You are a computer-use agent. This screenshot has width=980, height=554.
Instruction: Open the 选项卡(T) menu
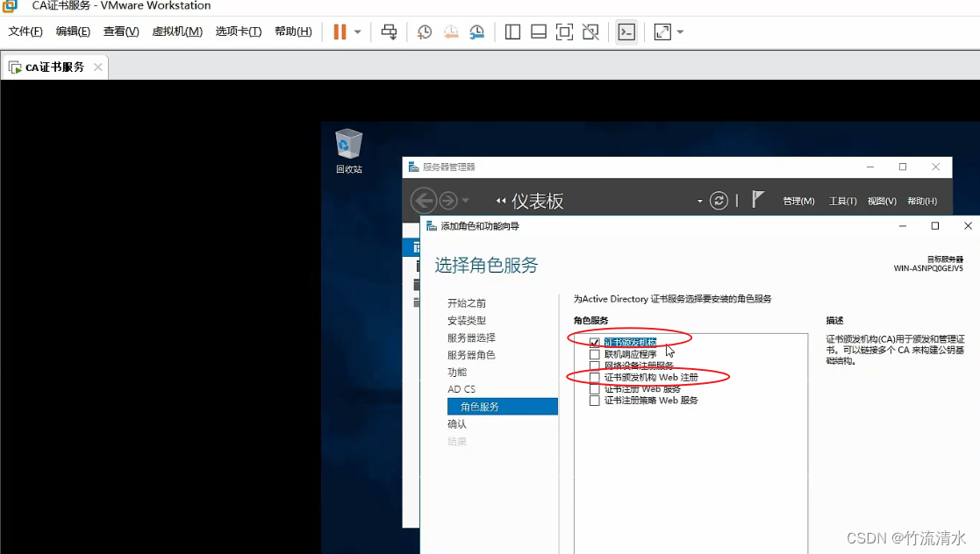(238, 32)
